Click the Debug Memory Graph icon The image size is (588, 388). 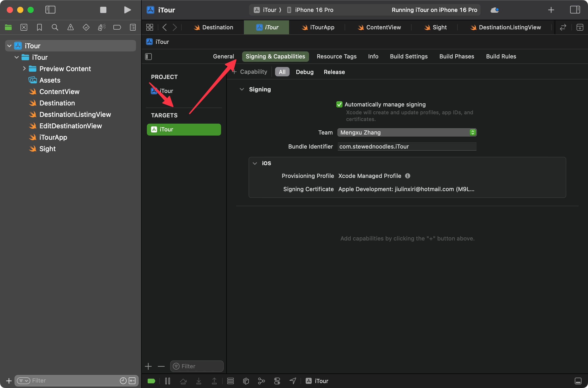[261, 381]
